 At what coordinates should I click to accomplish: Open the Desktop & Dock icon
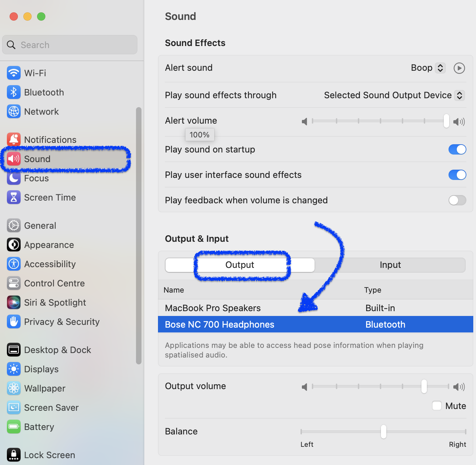point(14,350)
